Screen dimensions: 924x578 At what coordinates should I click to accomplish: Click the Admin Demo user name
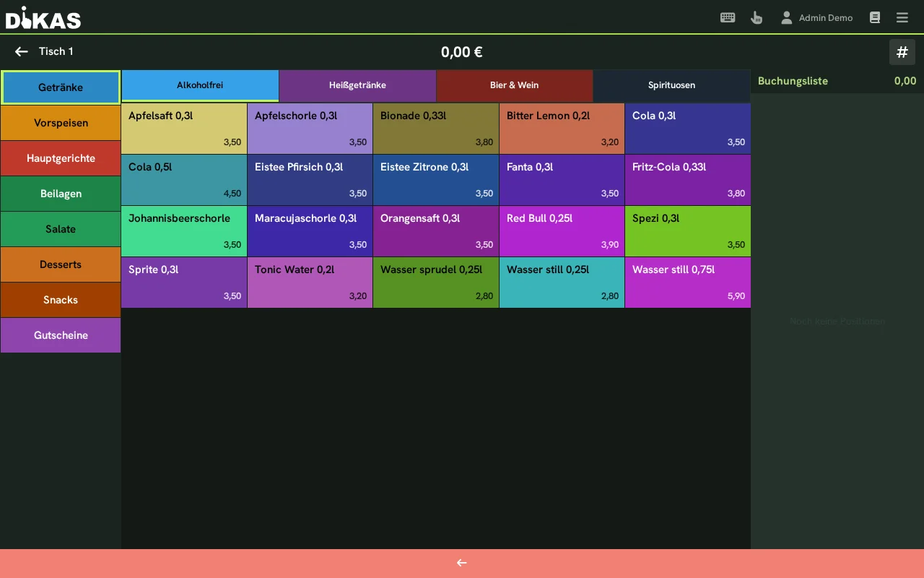tap(826, 18)
